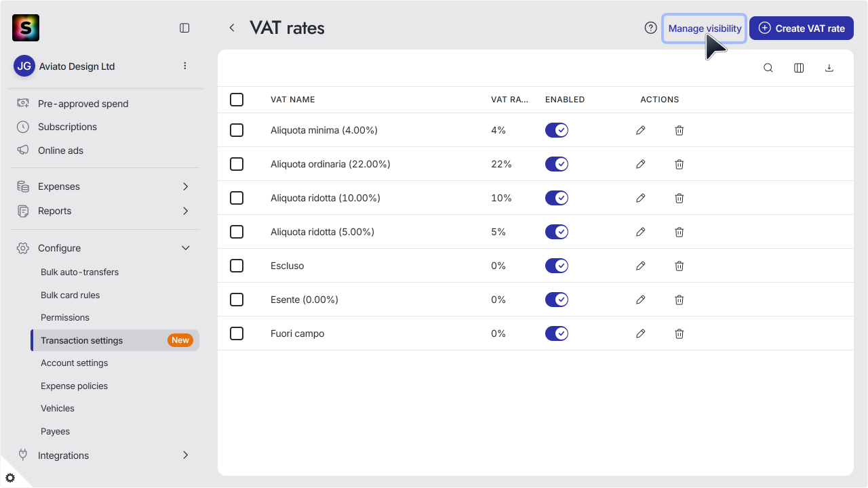Click the Aviato Design Ltd company name
Image resolution: width=868 pixels, height=488 pixels.
77,66
